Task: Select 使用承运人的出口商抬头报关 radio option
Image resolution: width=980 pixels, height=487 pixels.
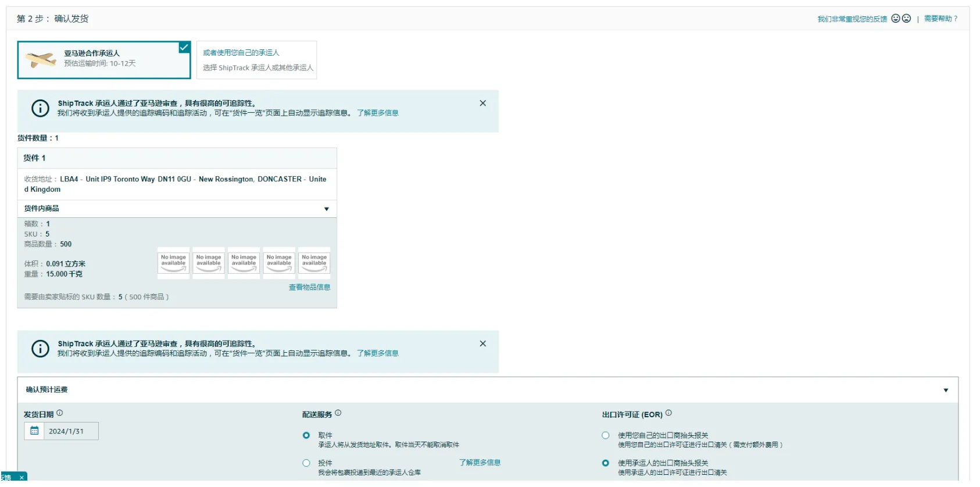Action: coord(606,463)
